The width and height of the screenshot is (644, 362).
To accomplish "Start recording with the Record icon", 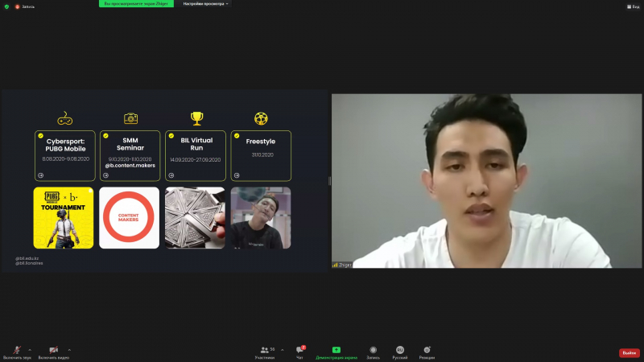I will 373,350.
